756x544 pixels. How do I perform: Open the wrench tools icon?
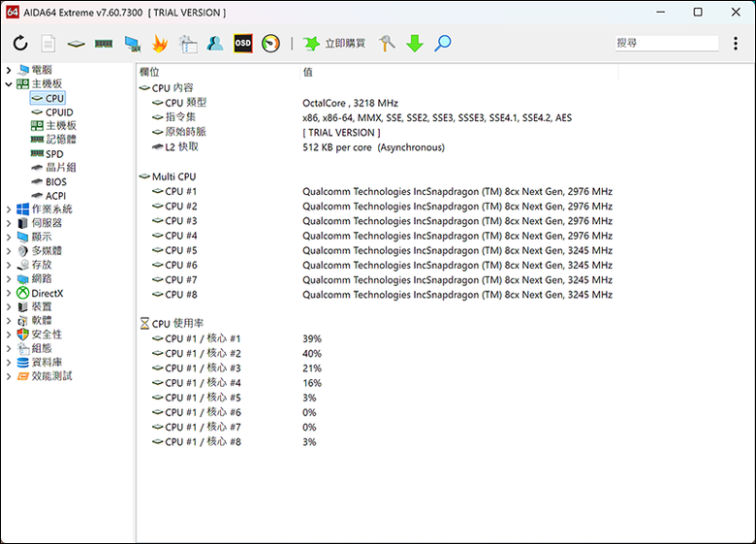(387, 44)
